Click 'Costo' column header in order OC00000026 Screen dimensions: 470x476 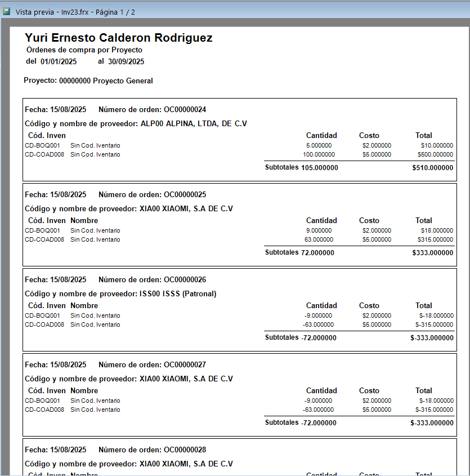369,305
